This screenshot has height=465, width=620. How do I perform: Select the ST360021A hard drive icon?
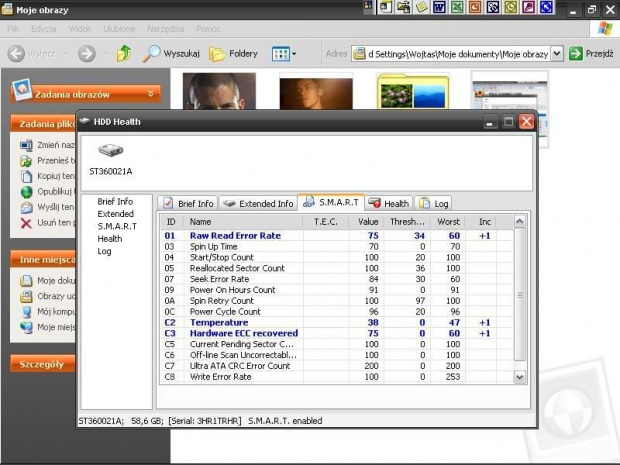(x=111, y=160)
